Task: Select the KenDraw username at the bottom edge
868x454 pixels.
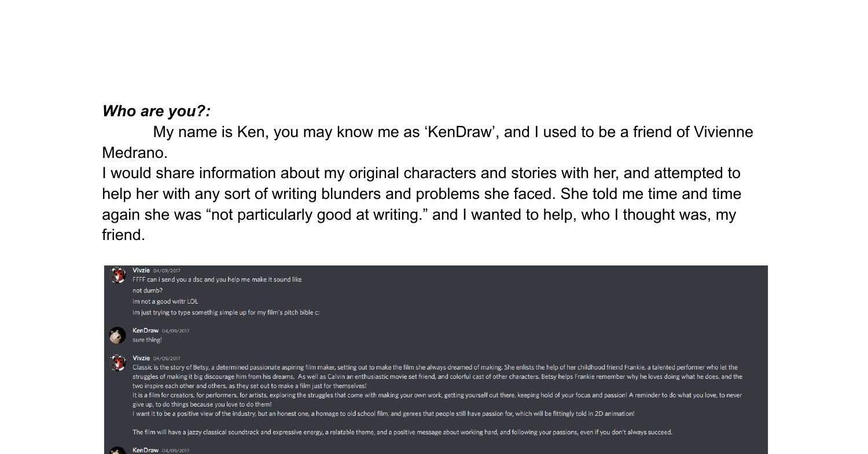Action: tap(145, 450)
